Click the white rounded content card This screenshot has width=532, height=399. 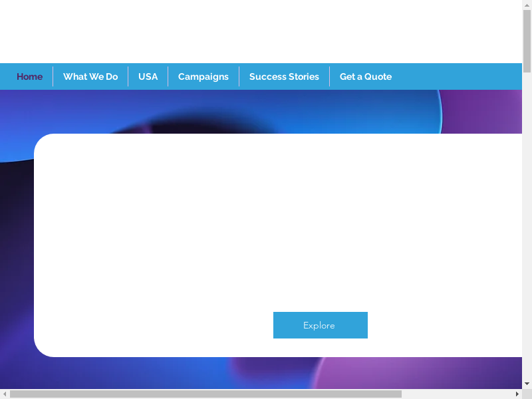tap(266, 219)
